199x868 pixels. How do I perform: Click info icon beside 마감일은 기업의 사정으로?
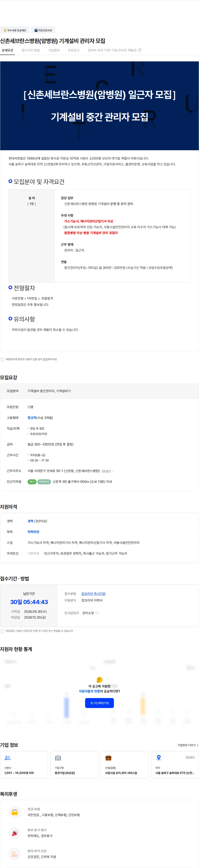[3, 631]
